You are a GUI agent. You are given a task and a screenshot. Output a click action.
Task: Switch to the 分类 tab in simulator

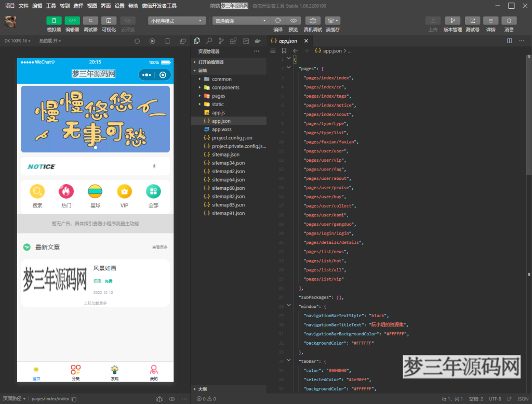pyautogui.click(x=76, y=372)
